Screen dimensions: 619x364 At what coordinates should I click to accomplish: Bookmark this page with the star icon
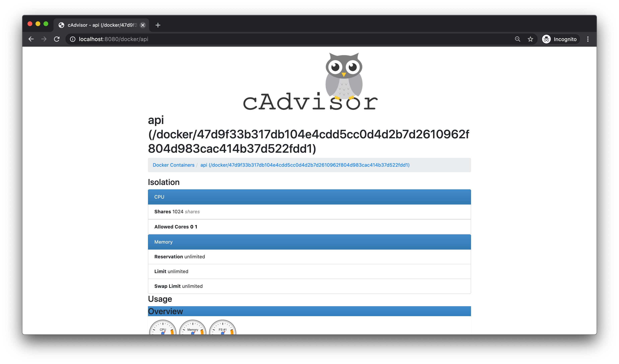pos(530,39)
